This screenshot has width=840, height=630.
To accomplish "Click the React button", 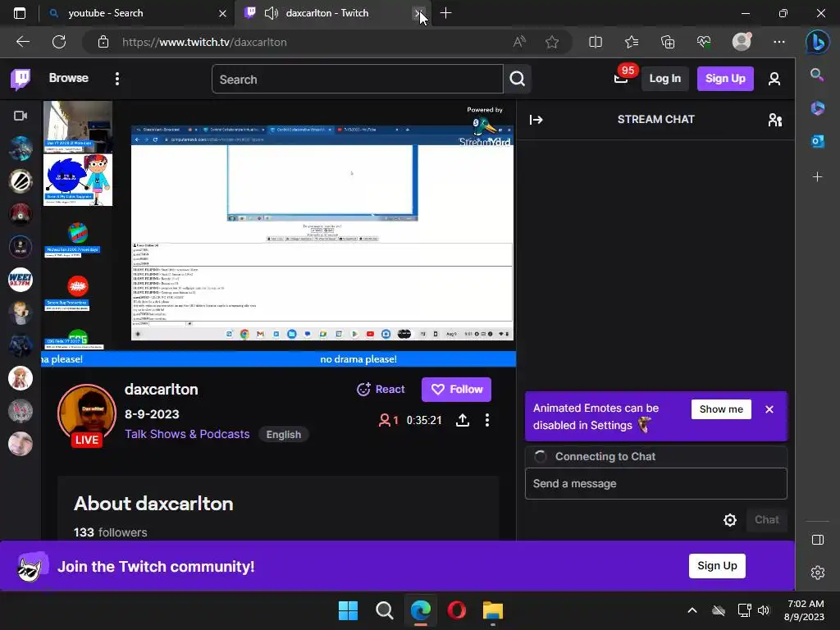I will [381, 390].
